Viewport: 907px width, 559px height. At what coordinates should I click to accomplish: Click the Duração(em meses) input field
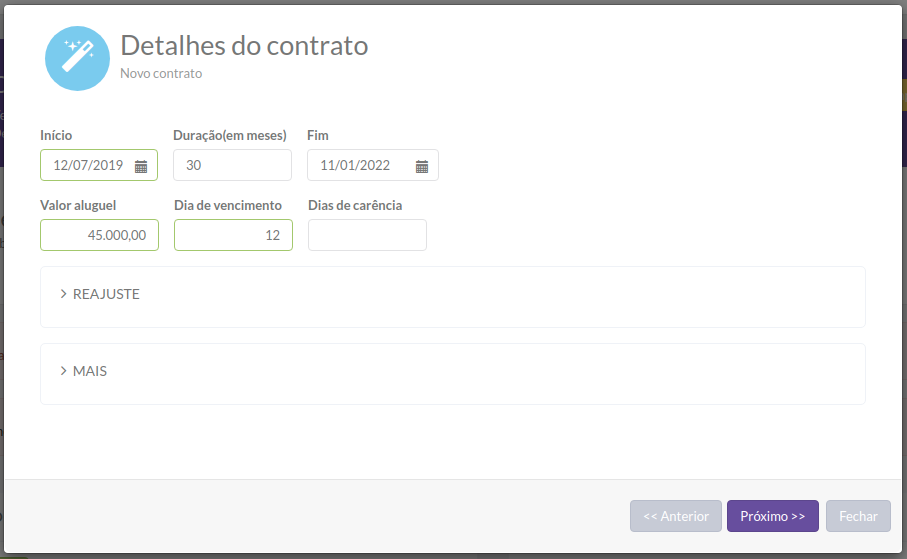tap(233, 165)
